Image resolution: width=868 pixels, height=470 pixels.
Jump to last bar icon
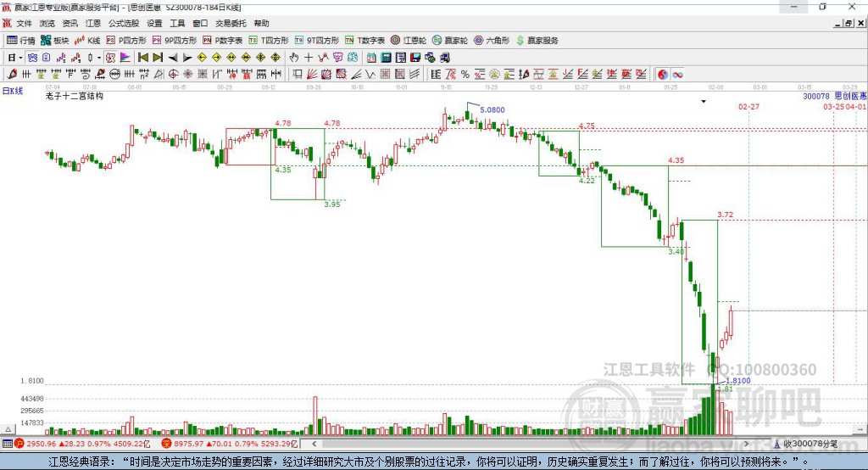158,58
